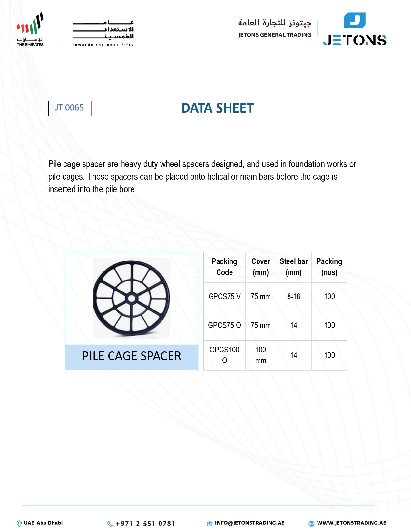Viewport: 411px width, 532px height.
Task: Click the globe website icon
Action: point(311,524)
